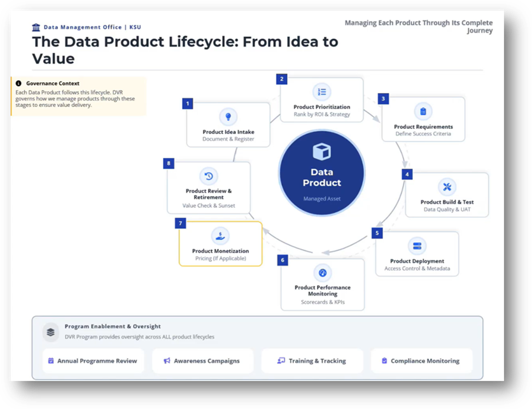Image resolution: width=532 pixels, height=409 pixels.
Task: Click the lightbulb icon for Product Idea Intake
Action: tap(228, 117)
